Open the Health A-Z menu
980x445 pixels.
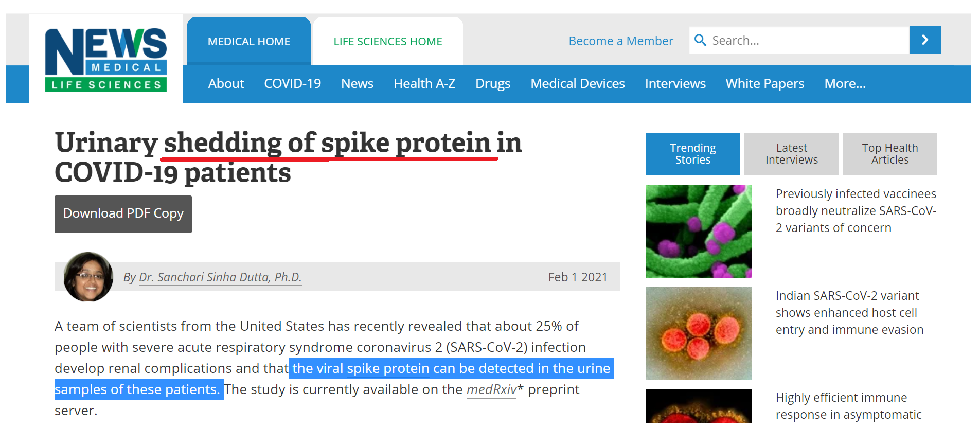click(424, 83)
